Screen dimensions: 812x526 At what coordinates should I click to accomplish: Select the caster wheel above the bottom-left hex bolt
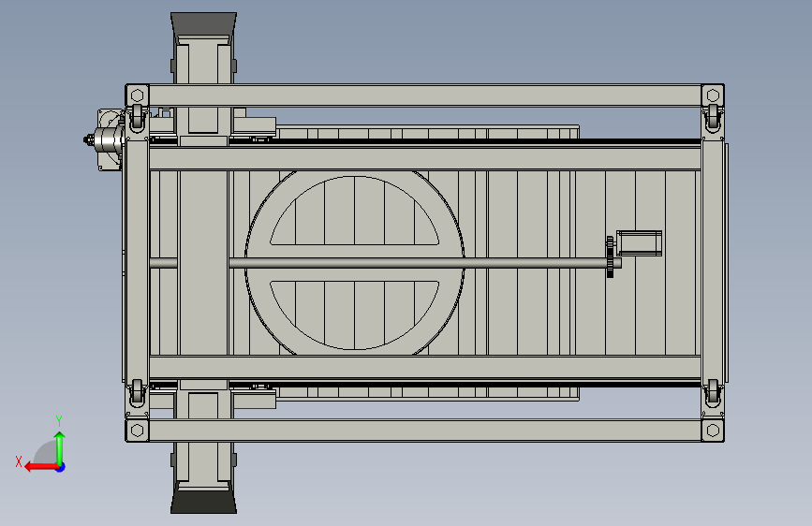[137, 392]
